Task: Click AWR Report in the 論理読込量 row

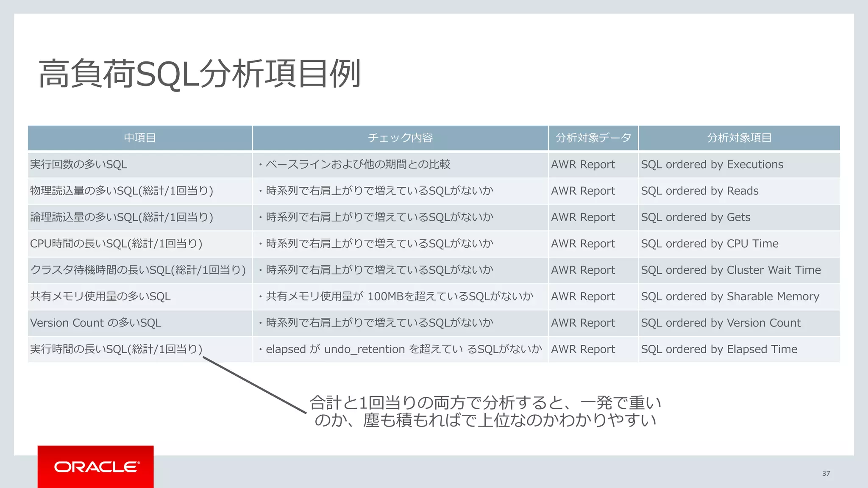Action: pos(583,217)
